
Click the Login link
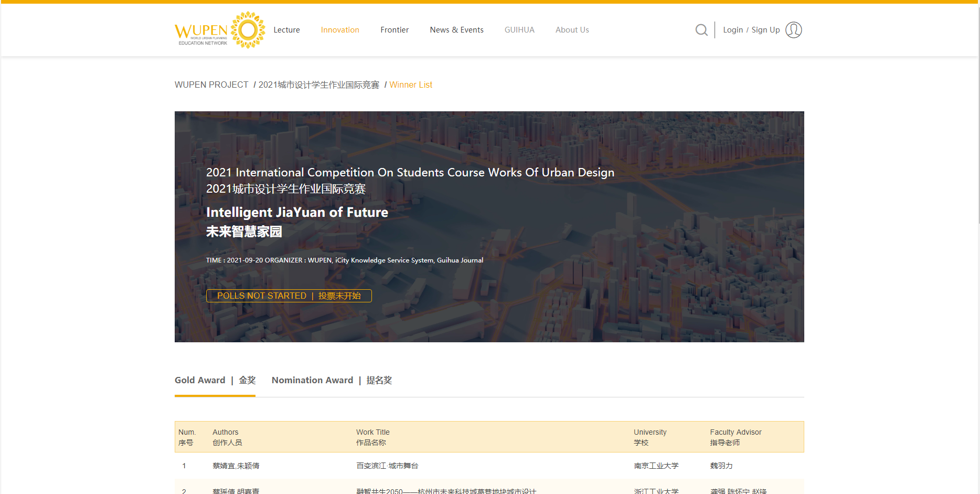coord(732,30)
